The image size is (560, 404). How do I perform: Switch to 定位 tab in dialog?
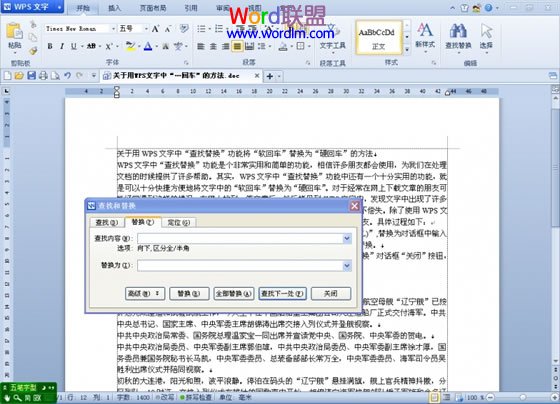178,223
